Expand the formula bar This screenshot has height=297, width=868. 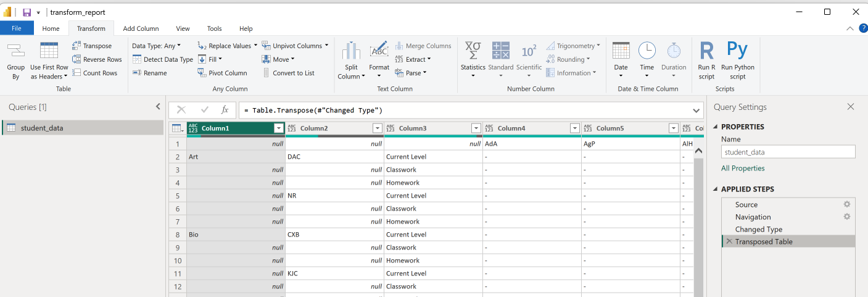[697, 111]
